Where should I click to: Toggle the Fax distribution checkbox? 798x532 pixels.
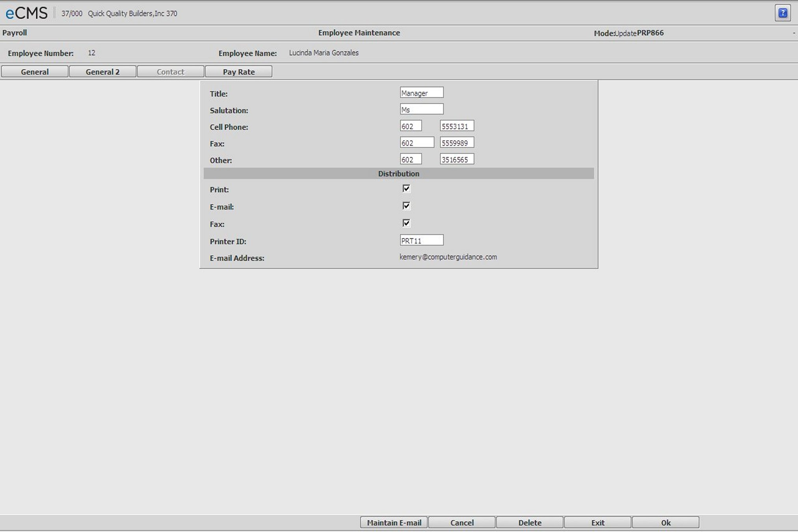pos(406,223)
